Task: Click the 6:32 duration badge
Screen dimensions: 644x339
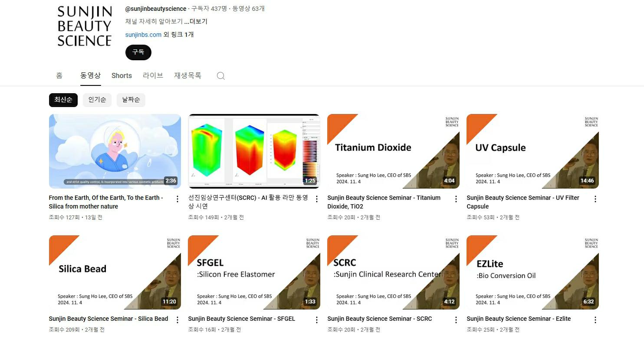Action: click(x=588, y=302)
